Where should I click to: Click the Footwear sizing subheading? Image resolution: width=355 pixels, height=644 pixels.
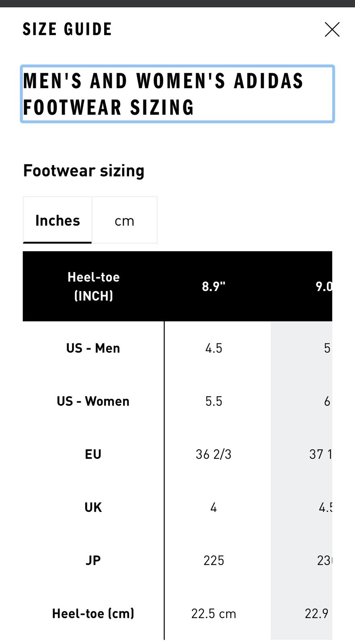pos(84,171)
